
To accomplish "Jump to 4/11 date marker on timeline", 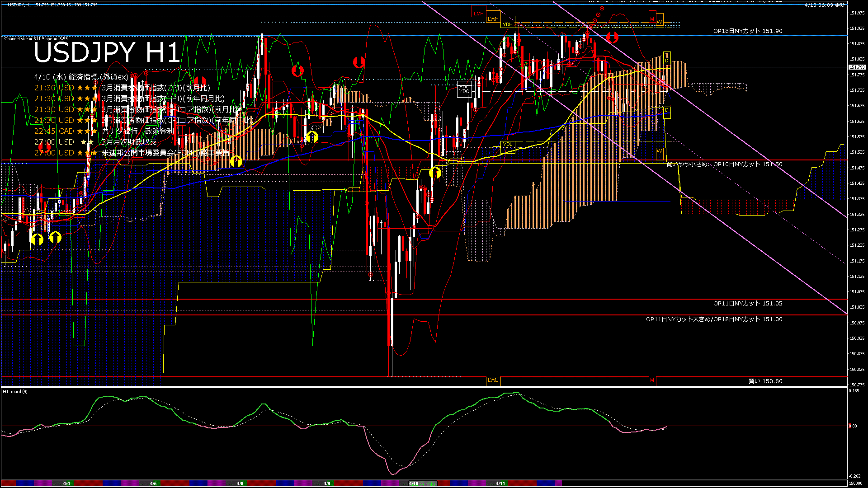I will click(x=500, y=483).
